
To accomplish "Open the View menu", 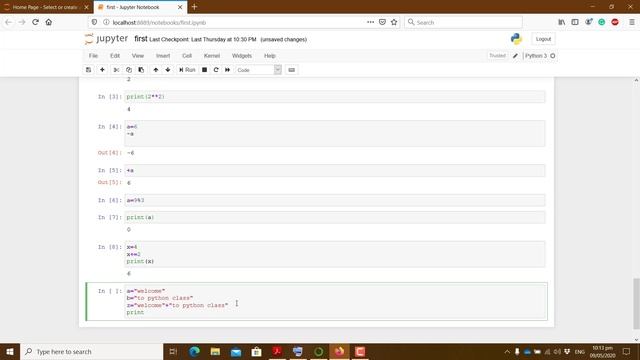I will (138, 56).
